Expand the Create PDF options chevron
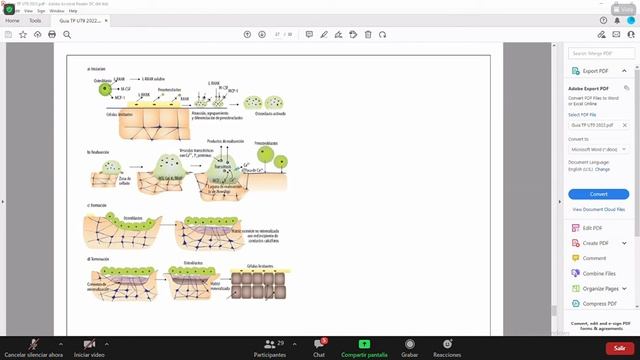This screenshot has height=360, width=640. [x=624, y=243]
